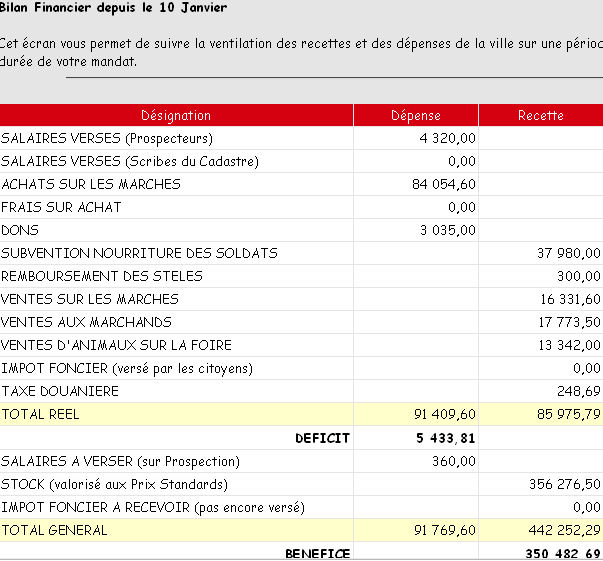The height and width of the screenshot is (561, 603).
Task: Click the 16 331,60 revenue value
Action: click(x=570, y=299)
